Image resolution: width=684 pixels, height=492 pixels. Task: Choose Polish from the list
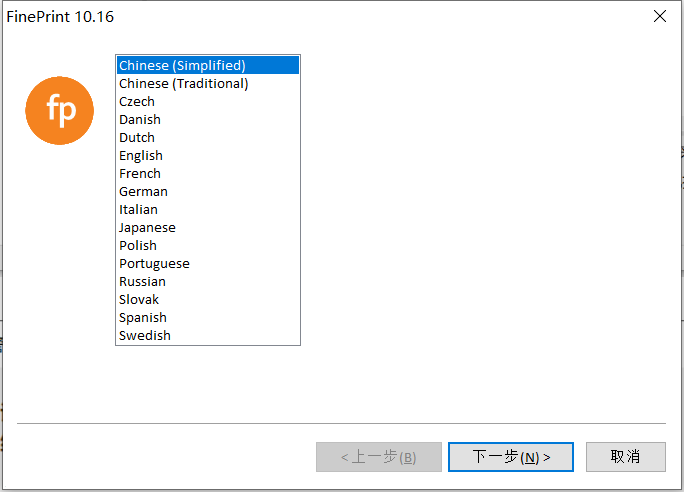coord(208,246)
